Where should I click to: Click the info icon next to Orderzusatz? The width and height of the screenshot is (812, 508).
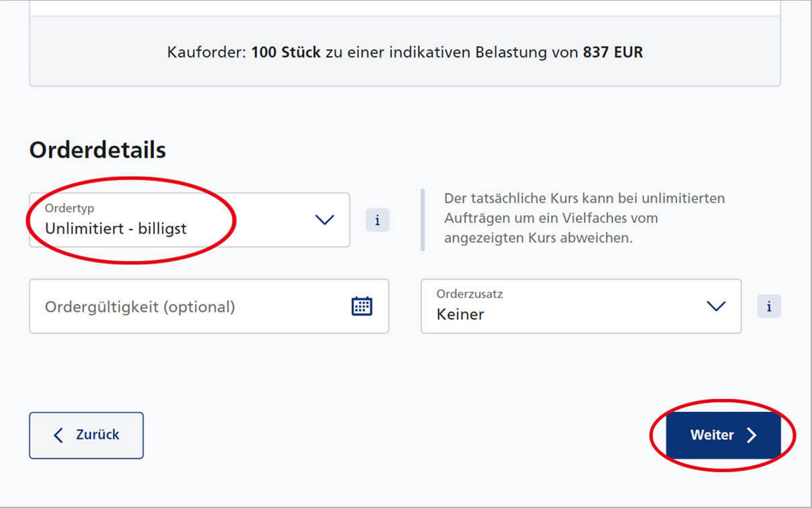click(x=769, y=306)
